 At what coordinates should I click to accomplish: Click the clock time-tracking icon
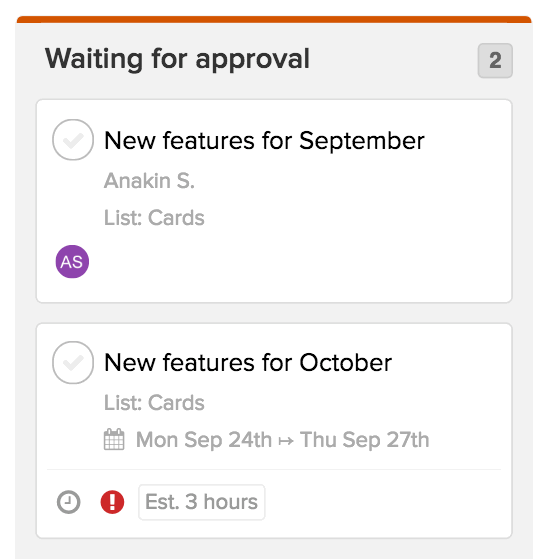point(68,502)
